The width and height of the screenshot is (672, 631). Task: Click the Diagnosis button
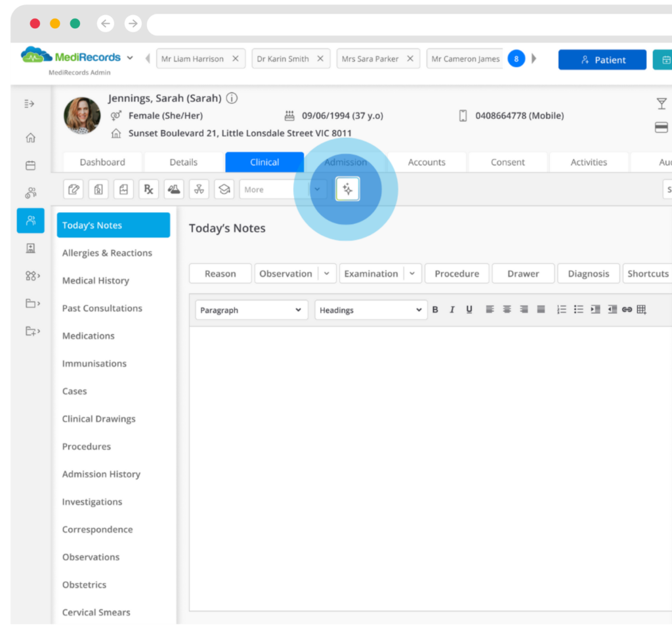tap(588, 274)
